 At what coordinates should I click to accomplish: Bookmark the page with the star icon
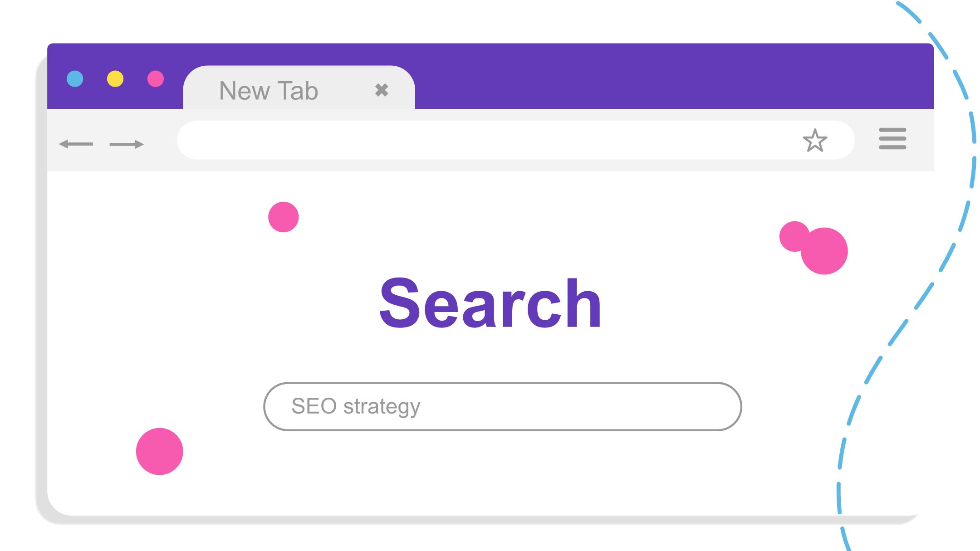point(815,141)
